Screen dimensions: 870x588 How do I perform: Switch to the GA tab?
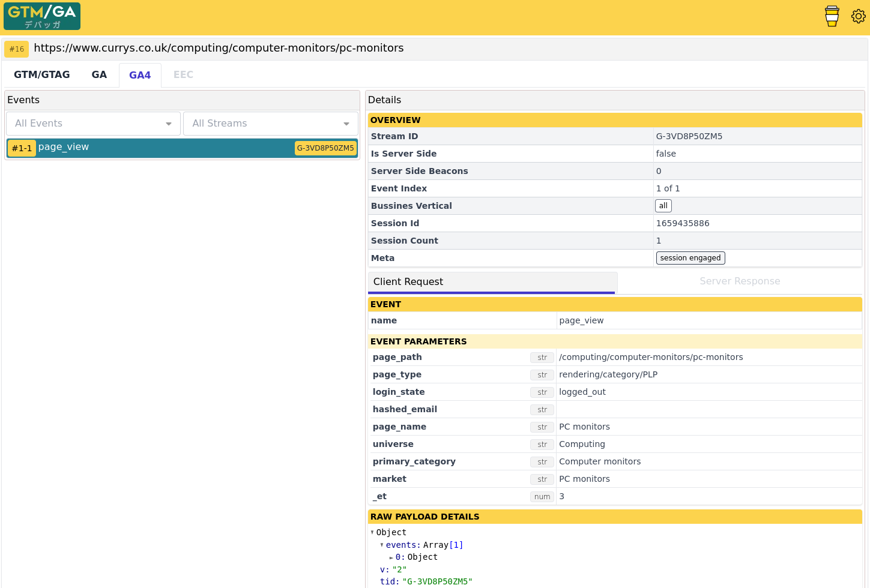coord(99,74)
